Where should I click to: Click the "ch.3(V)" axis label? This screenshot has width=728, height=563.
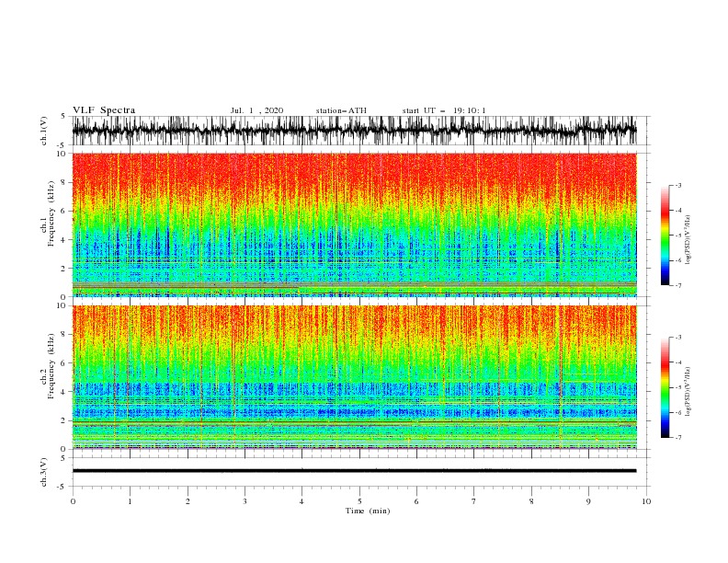pyautogui.click(x=44, y=472)
